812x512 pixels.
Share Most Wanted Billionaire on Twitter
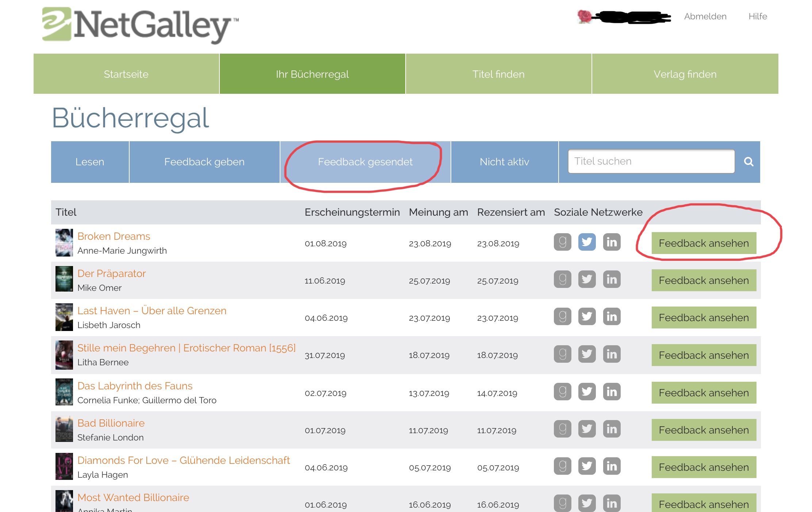pyautogui.click(x=587, y=503)
